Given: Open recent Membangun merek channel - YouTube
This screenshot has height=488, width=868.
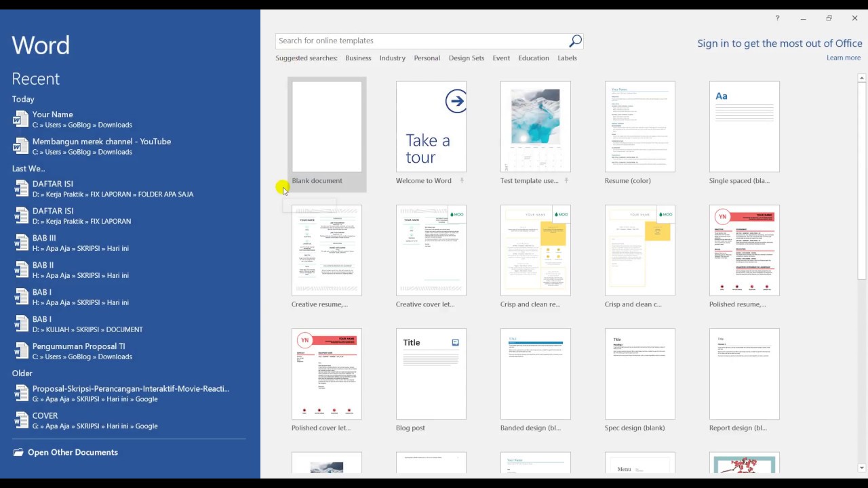Looking at the screenshot, I should (129, 146).
